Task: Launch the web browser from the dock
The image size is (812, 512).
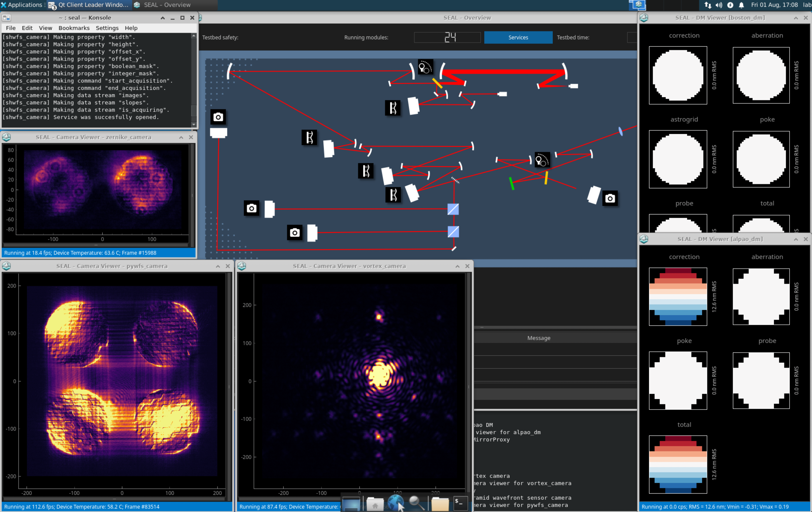Action: [x=395, y=503]
